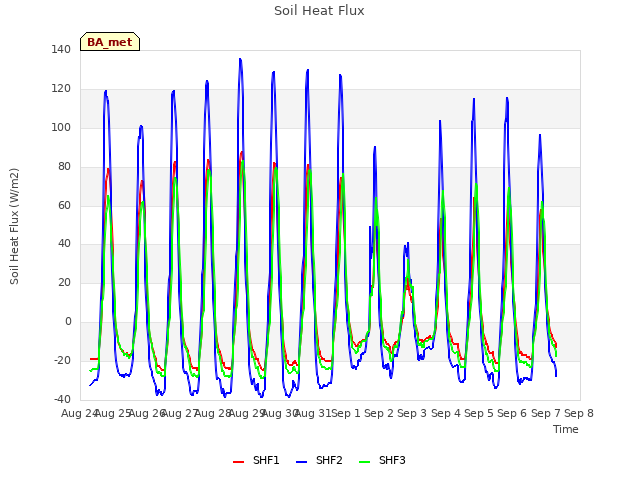The width and height of the screenshot is (640, 480).
Task: Click the y-axis tick label 40
Action: coord(64,244)
